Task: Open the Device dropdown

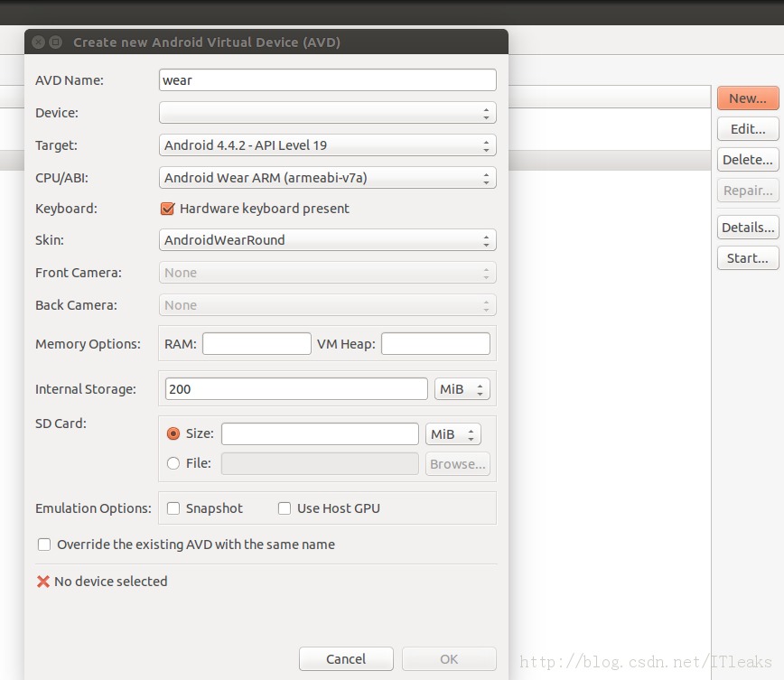Action: (x=328, y=113)
